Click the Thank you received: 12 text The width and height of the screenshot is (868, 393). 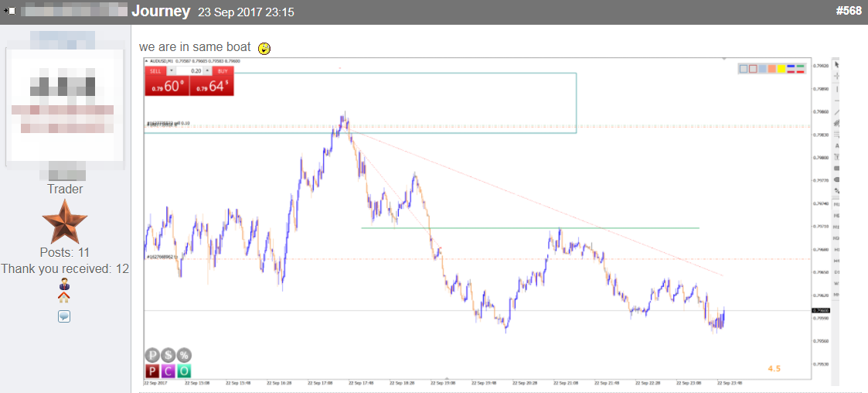pos(65,269)
